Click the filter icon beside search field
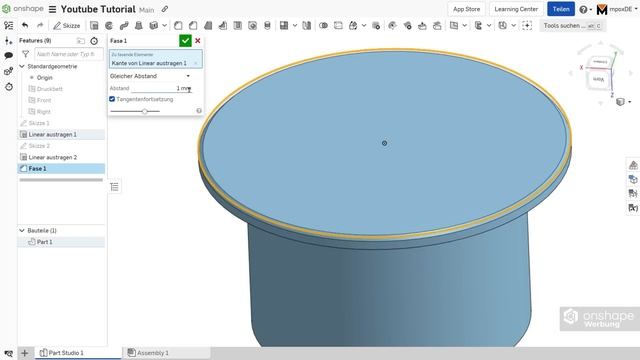The width and height of the screenshot is (640, 360). 25,54
